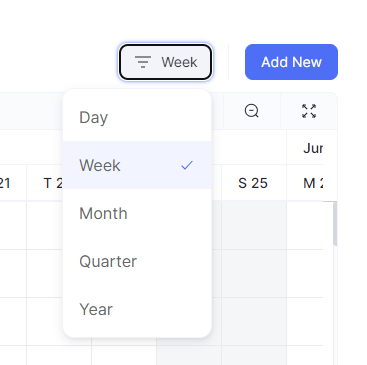Expand timeline to fullscreen using the arrows icon
Screen dimensions: 367x365
[309, 111]
